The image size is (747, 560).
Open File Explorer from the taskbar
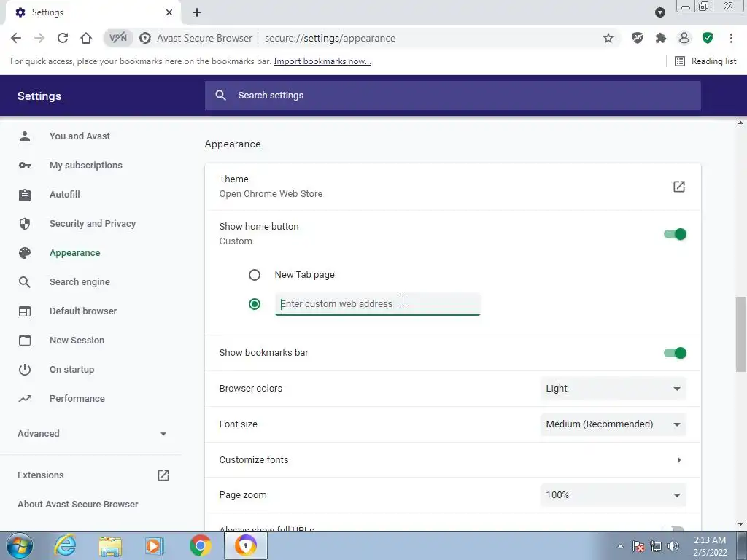tap(110, 545)
